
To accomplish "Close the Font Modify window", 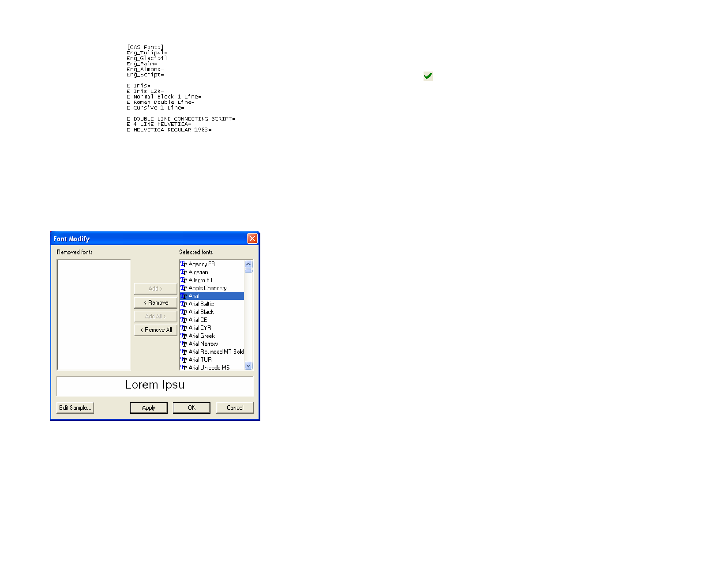I will click(x=252, y=238).
